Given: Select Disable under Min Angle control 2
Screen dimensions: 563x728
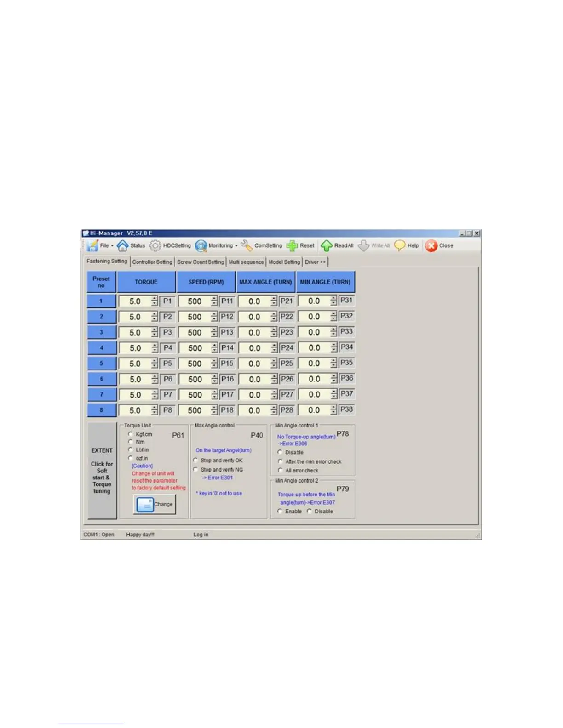Looking at the screenshot, I should coord(310,511).
